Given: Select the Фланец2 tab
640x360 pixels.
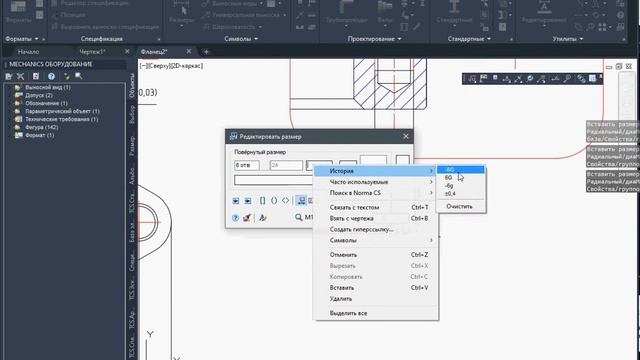Looking at the screenshot, I should pos(154,52).
